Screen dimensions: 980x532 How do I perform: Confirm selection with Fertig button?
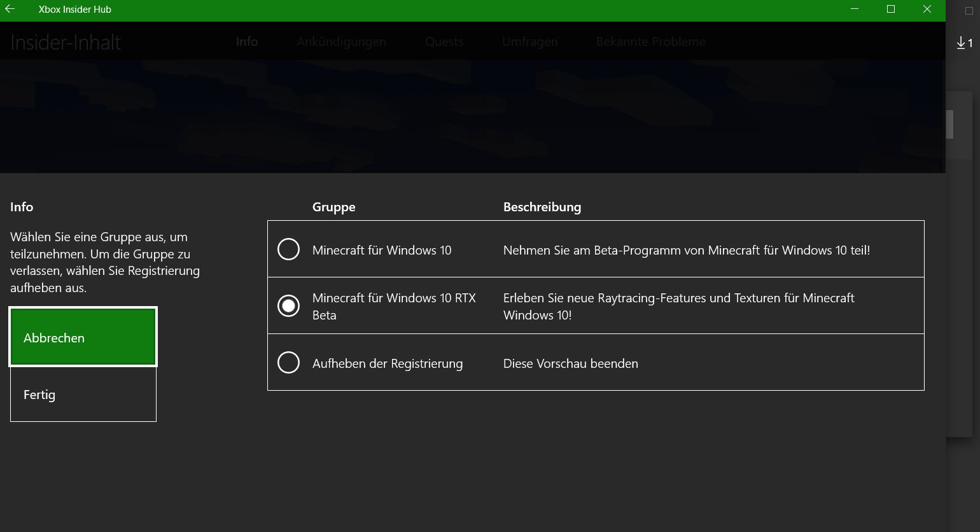pyautogui.click(x=83, y=395)
